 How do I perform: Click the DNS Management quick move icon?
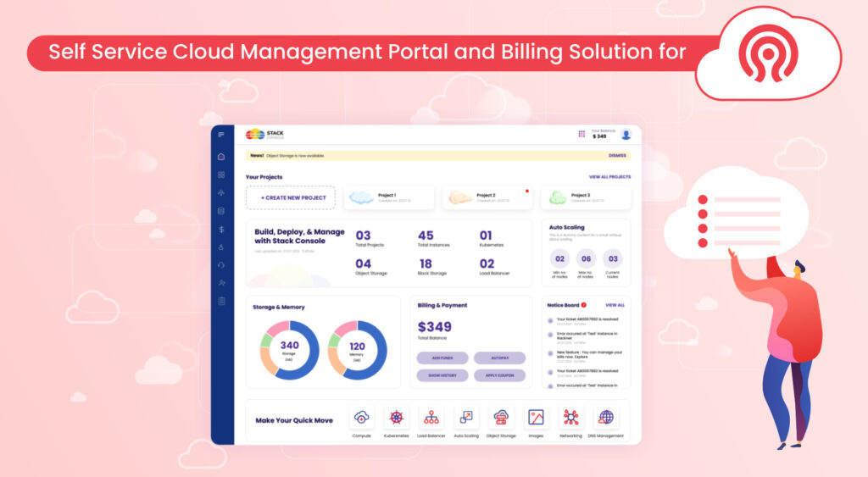(x=605, y=417)
